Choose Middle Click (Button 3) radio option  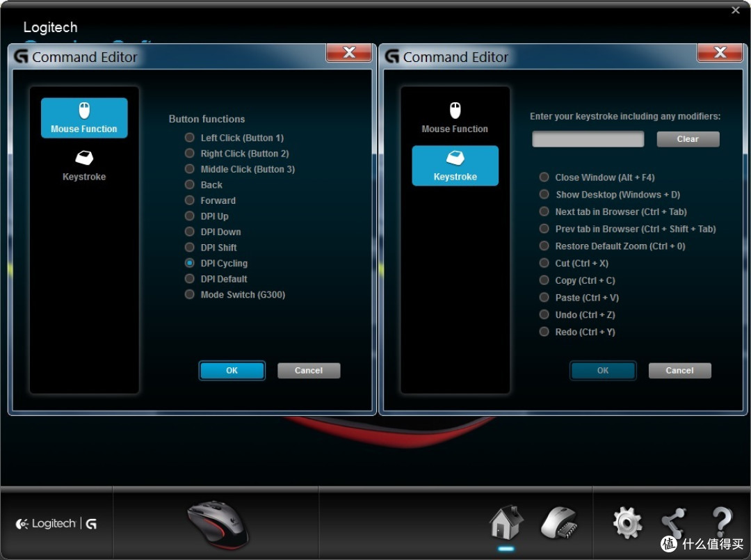coord(190,169)
